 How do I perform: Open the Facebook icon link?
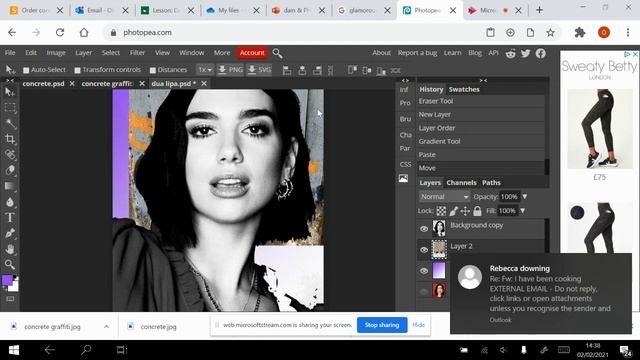[x=540, y=53]
